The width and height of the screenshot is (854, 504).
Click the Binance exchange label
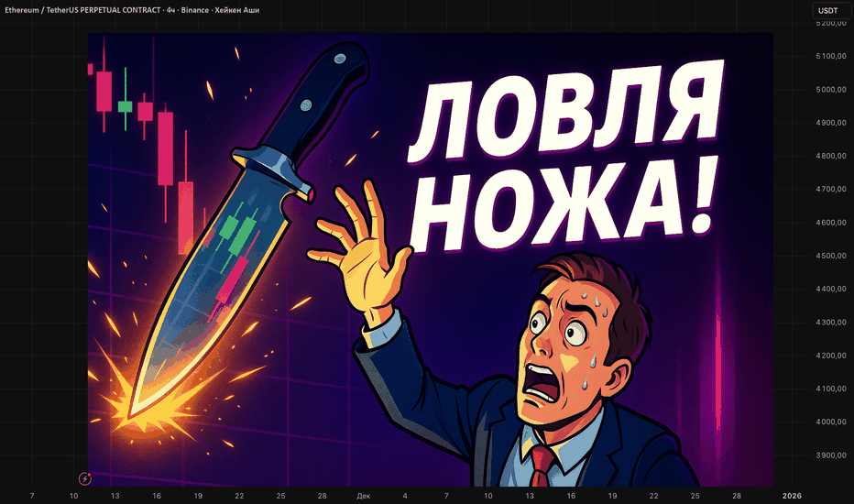(x=199, y=11)
